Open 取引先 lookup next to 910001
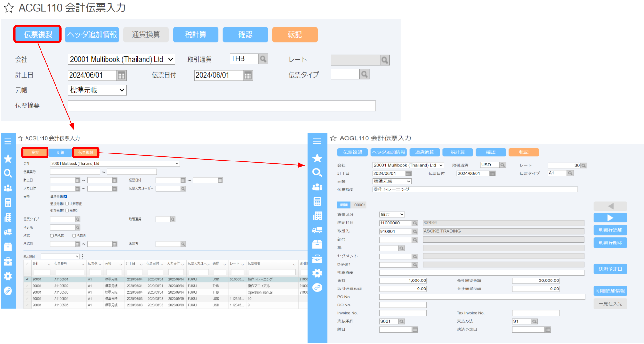Viewport: 644px width, 344px height. (415, 231)
